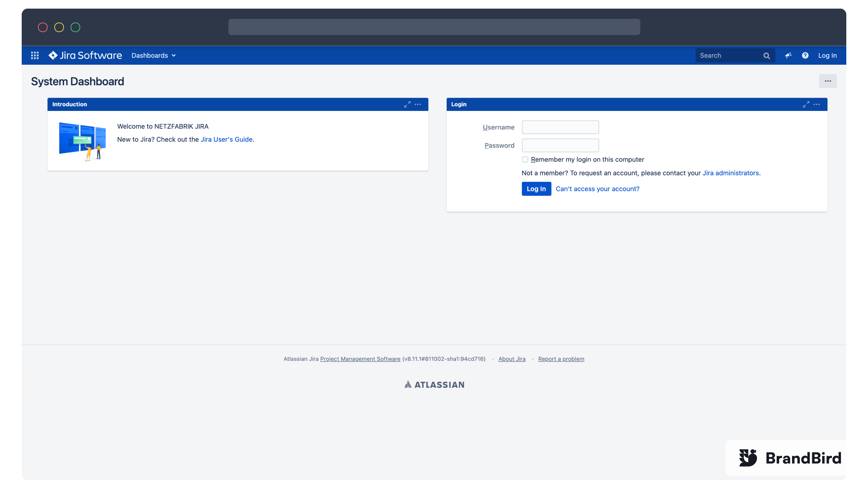Open Project Management Software footer link
868x488 pixels.
click(x=360, y=359)
